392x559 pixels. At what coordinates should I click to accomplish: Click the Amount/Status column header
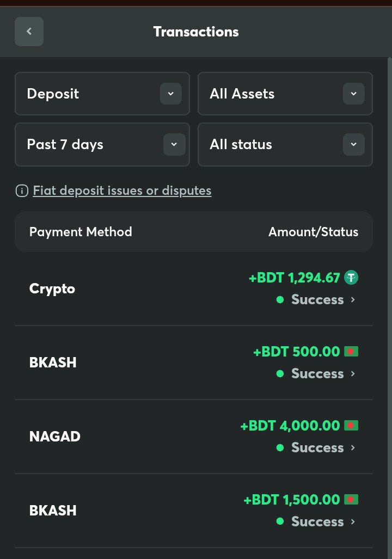313,232
